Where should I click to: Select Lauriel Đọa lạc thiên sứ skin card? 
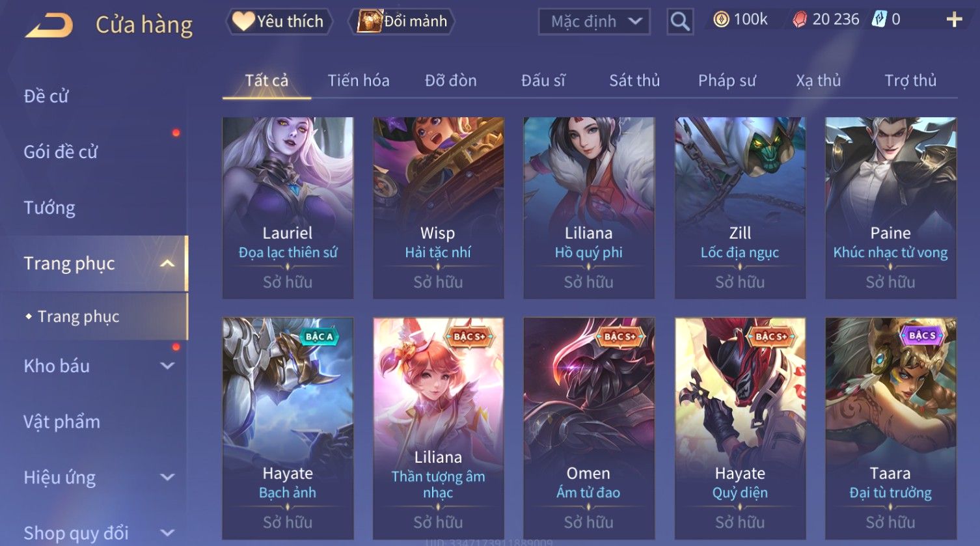pos(288,208)
